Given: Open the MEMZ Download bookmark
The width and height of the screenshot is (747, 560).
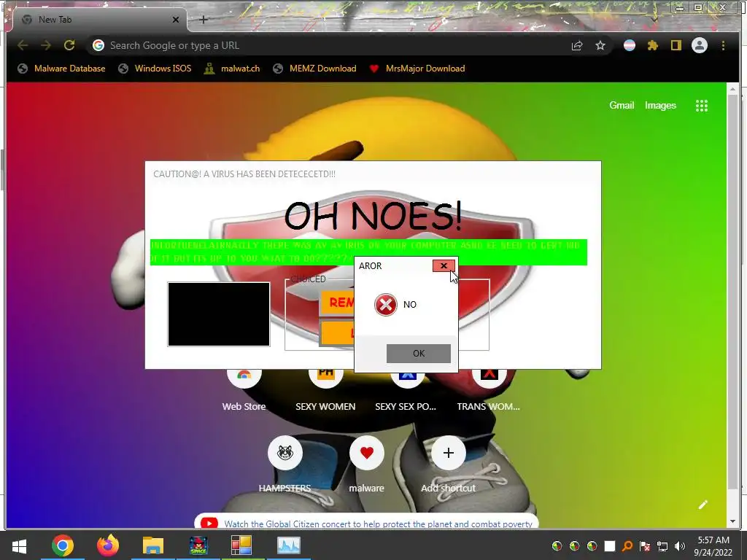Looking at the screenshot, I should click(x=314, y=69).
